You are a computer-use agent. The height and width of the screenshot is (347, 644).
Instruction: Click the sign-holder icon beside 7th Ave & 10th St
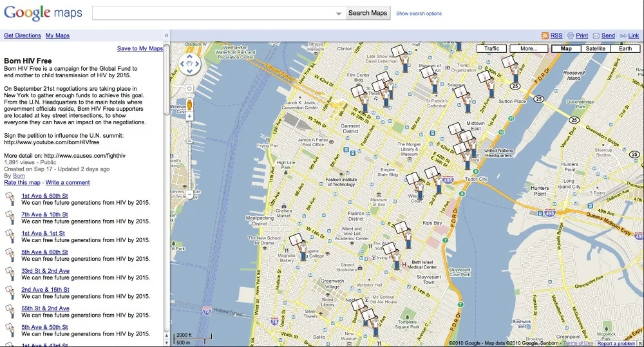10,218
